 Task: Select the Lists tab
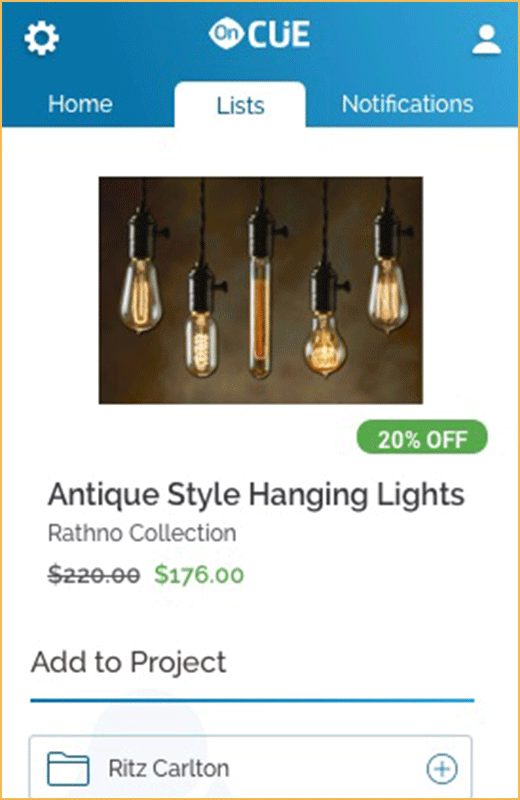pyautogui.click(x=240, y=105)
